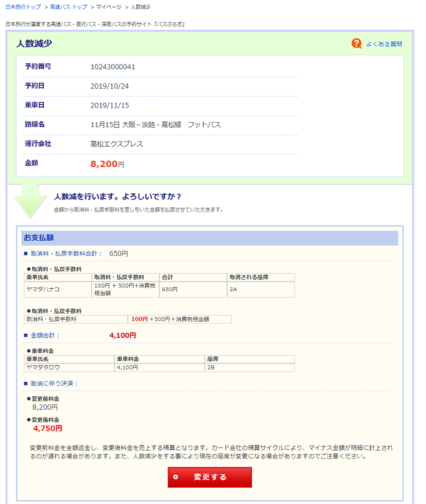Click the blue square bullet beside 取消に伴う決済
Screen dimensions: 426x504
(26, 384)
